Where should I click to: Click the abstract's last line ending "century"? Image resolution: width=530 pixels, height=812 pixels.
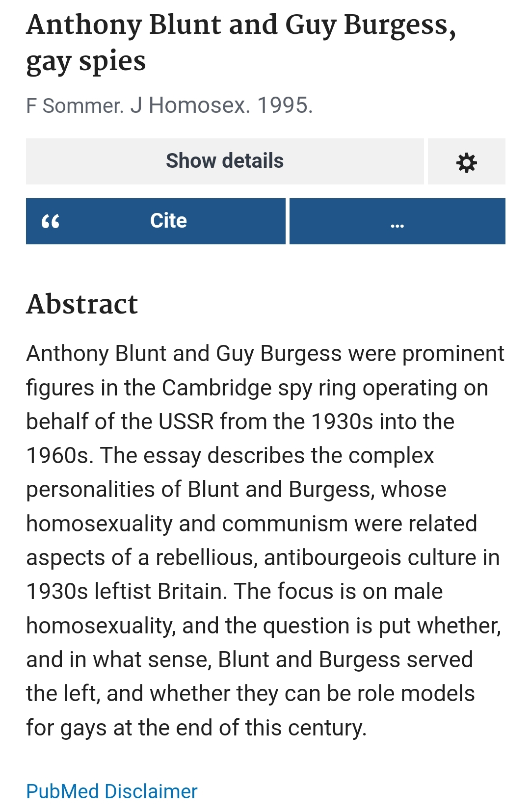(196, 728)
